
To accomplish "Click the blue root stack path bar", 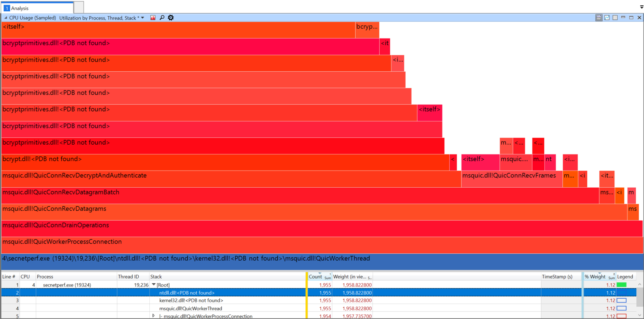I will point(322,261).
